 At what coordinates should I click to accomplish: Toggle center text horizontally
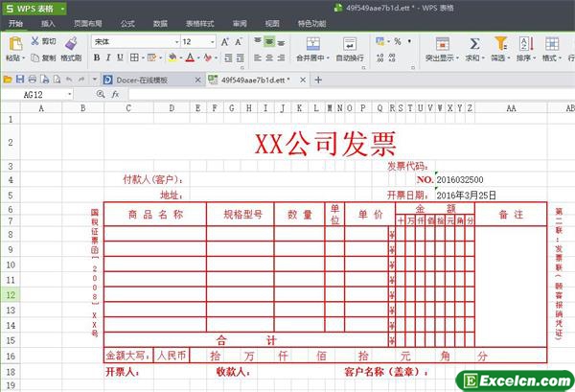(x=269, y=58)
